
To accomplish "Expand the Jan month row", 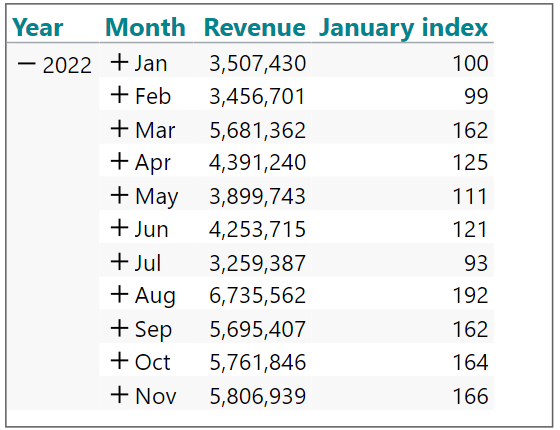I will click(119, 62).
